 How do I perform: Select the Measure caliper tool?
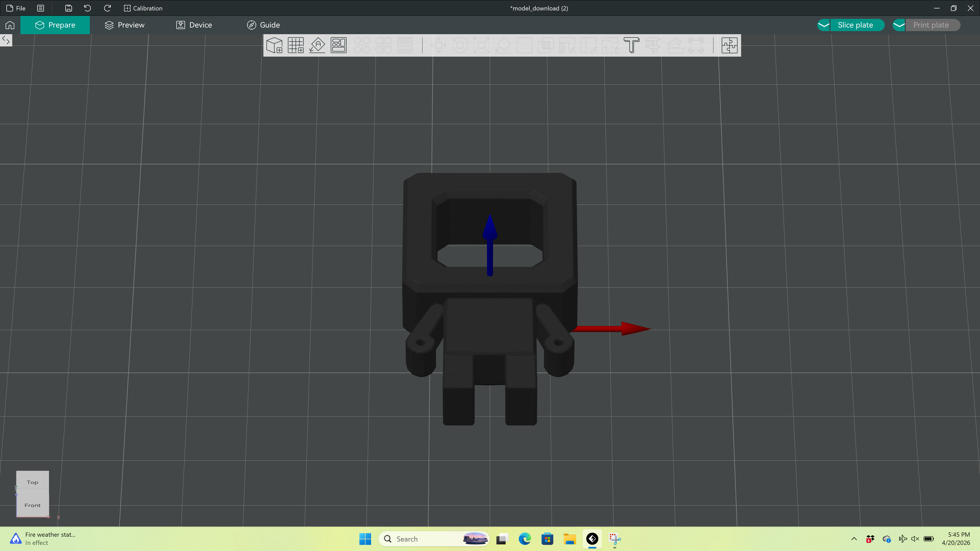click(653, 45)
